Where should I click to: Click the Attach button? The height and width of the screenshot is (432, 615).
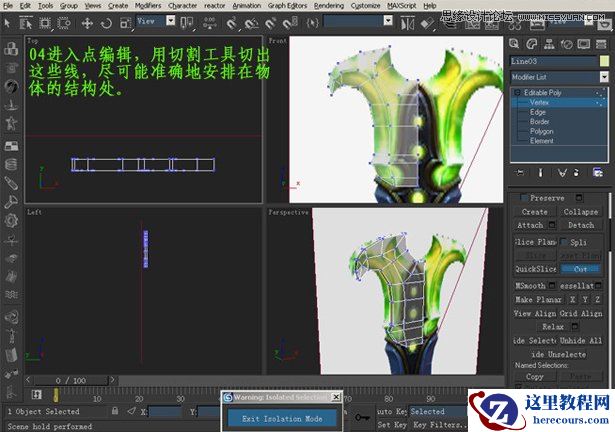click(x=530, y=225)
